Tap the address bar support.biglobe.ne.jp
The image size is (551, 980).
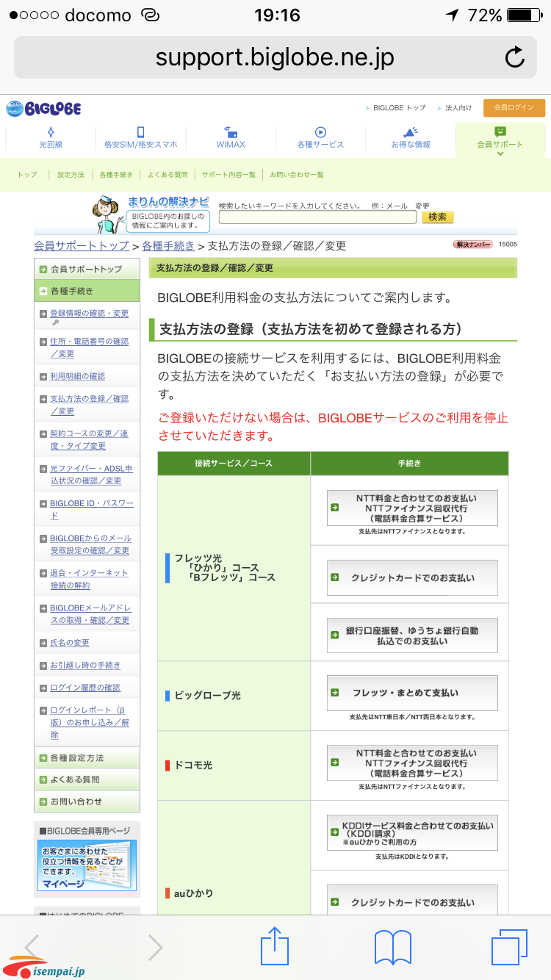(275, 57)
